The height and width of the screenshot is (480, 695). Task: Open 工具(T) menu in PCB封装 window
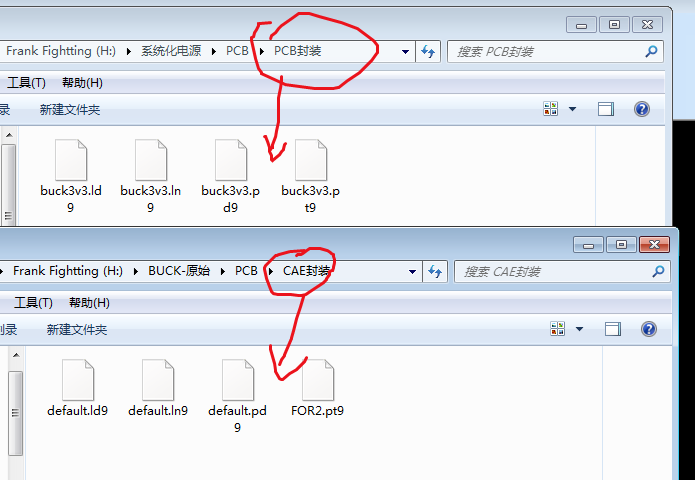27,83
